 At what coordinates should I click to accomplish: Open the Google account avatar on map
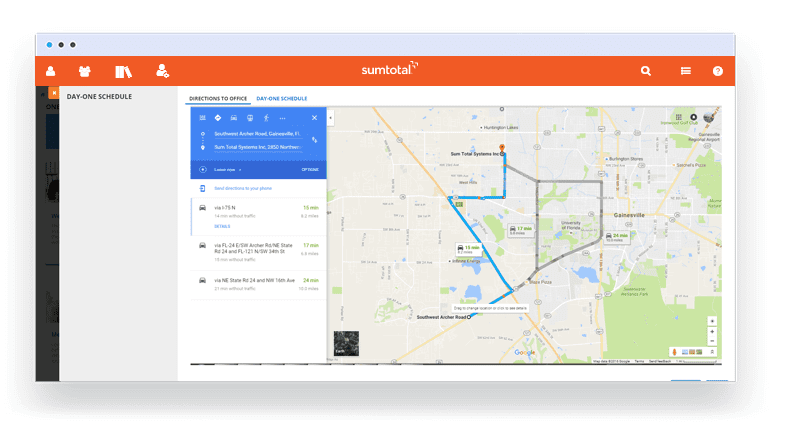709,117
